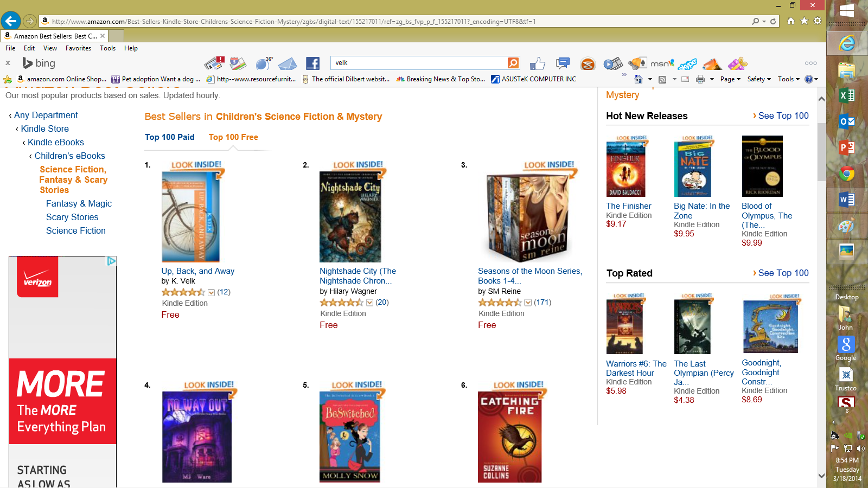The image size is (868, 488).
Task: Open Outlook from the taskbar
Action: (x=846, y=121)
